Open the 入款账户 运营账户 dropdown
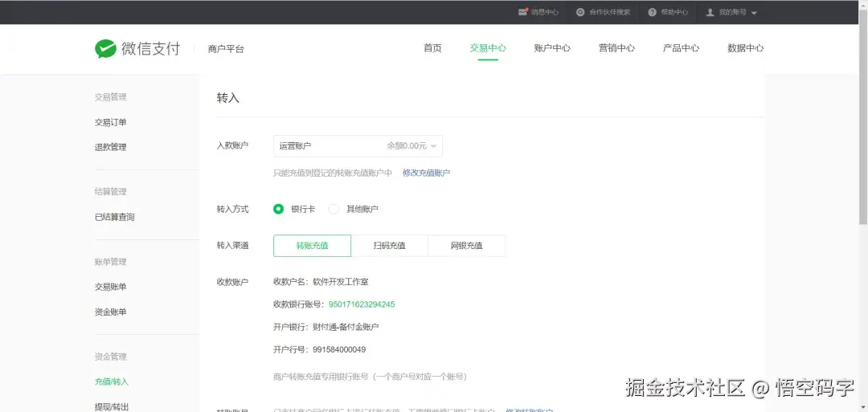The image size is (868, 412). click(358, 146)
